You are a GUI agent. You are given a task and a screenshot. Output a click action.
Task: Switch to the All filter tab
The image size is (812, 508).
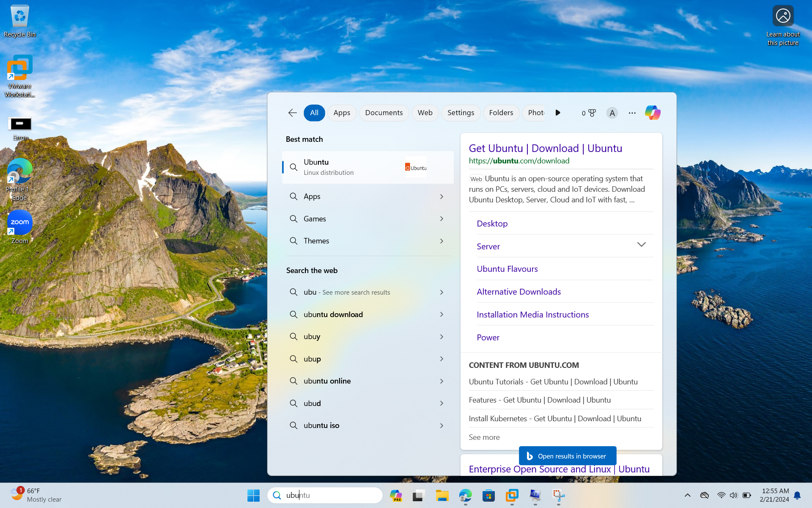(314, 113)
